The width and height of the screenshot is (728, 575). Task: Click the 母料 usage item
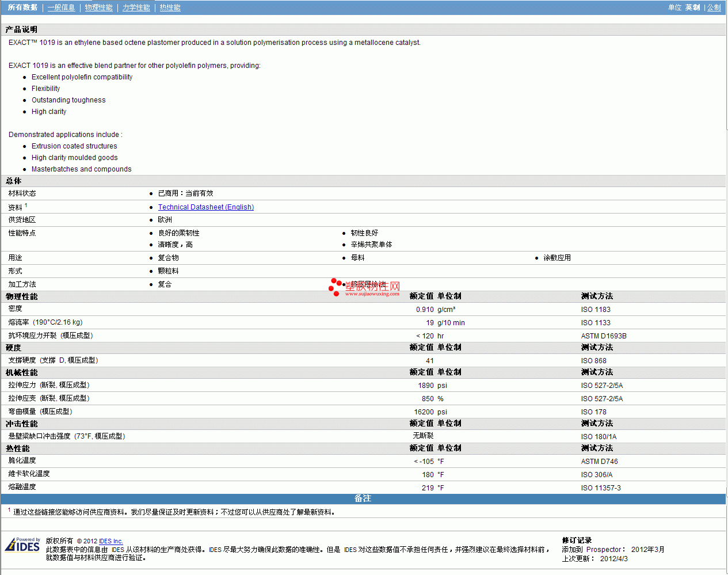coord(357,258)
